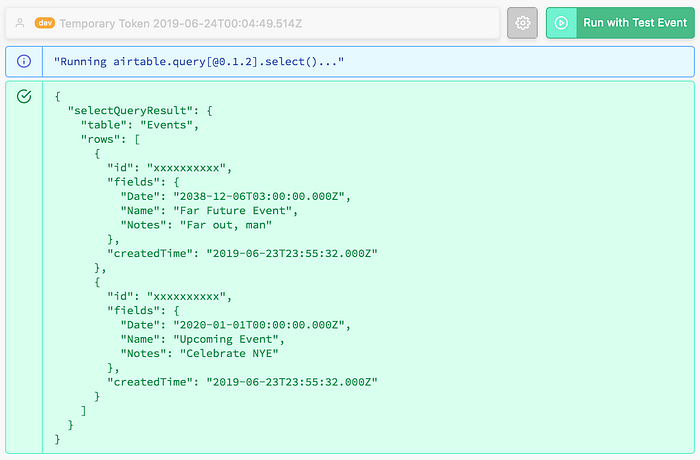
Task: Click the date "2020-01-01T00:00:00.000Z"
Action: (x=259, y=325)
